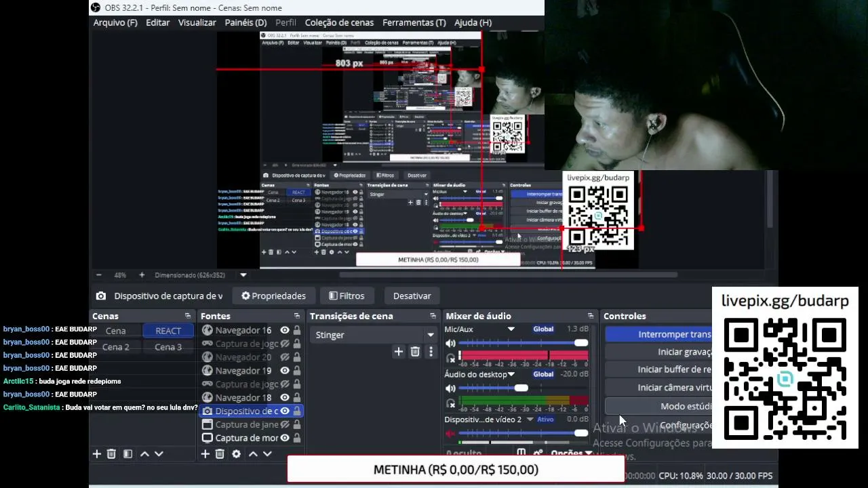Start recording with Iniciar gravação
This screenshot has height=488, width=868.
tap(658, 352)
